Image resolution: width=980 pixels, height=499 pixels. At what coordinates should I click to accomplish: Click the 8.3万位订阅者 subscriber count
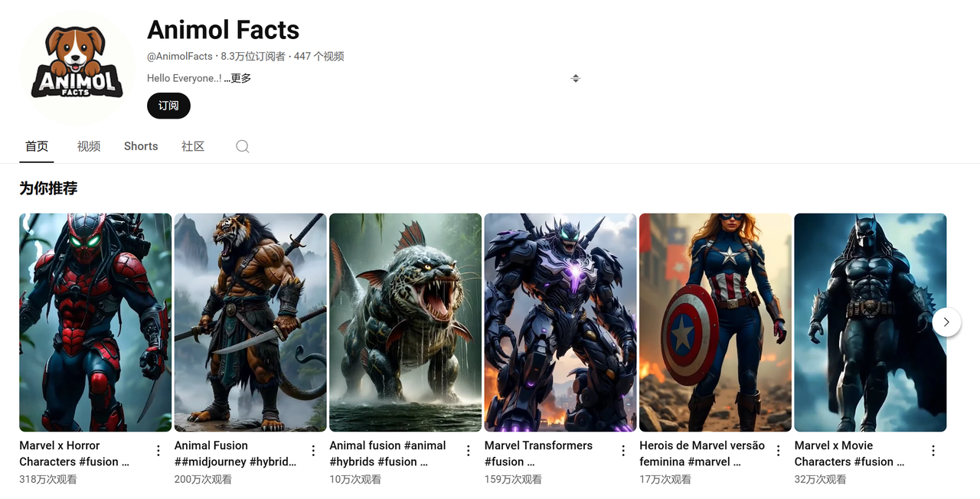[x=253, y=57]
